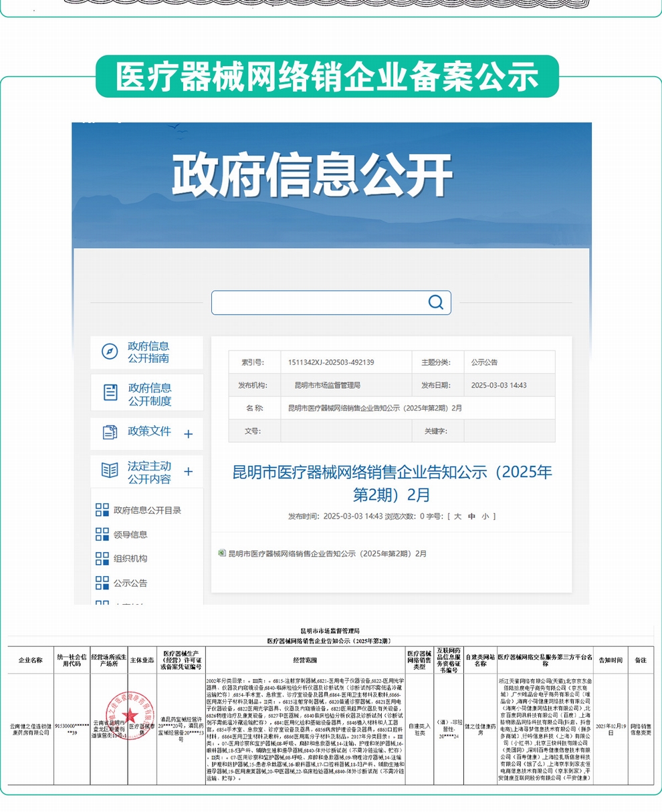Click inside the search input field
662x812 pixels.
318,303
